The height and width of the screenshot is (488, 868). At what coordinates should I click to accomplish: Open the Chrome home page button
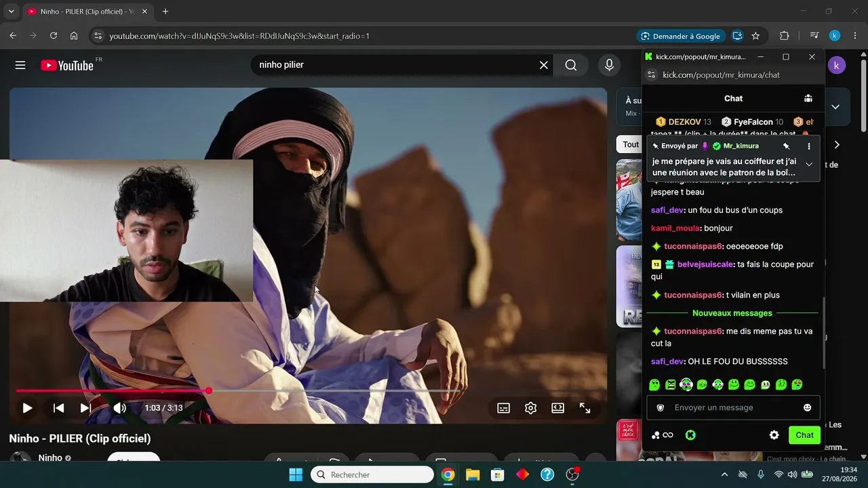coord(74,36)
